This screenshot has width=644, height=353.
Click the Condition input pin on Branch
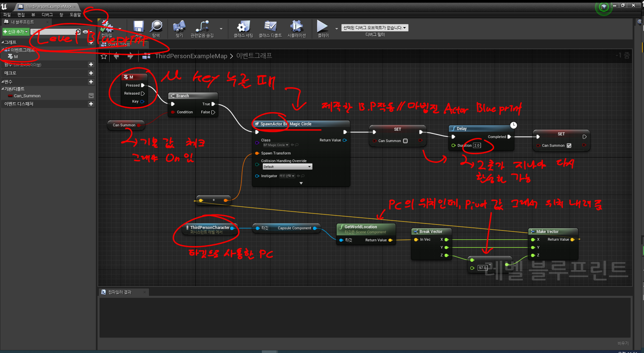[x=173, y=112]
